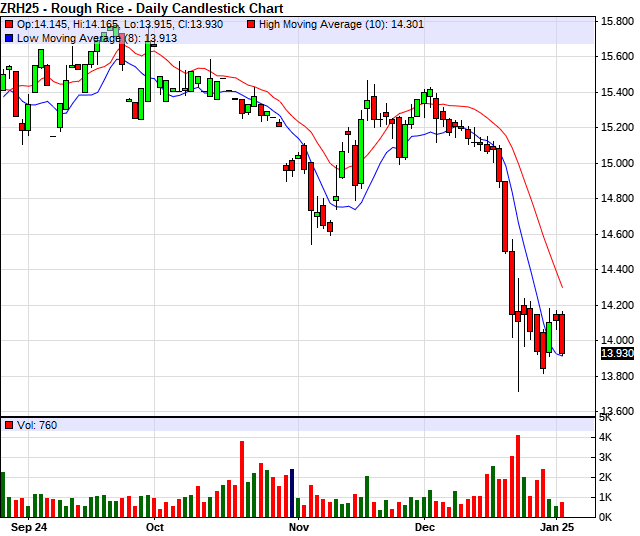640x536 pixels.
Task: Click the single blue volume bar
Action: point(291,492)
